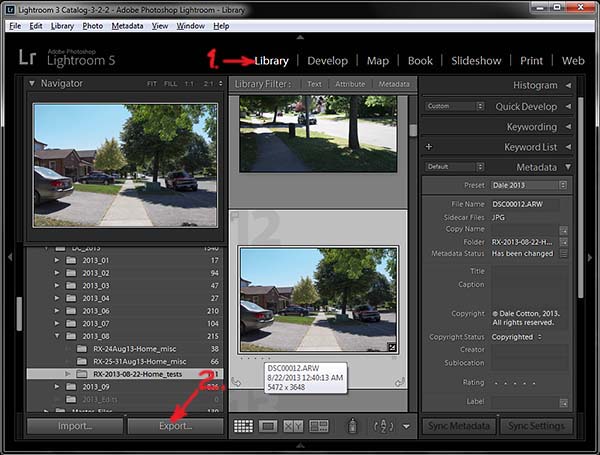This screenshot has height=455, width=600.
Task: Open Compare view XY icon
Action: [x=293, y=426]
